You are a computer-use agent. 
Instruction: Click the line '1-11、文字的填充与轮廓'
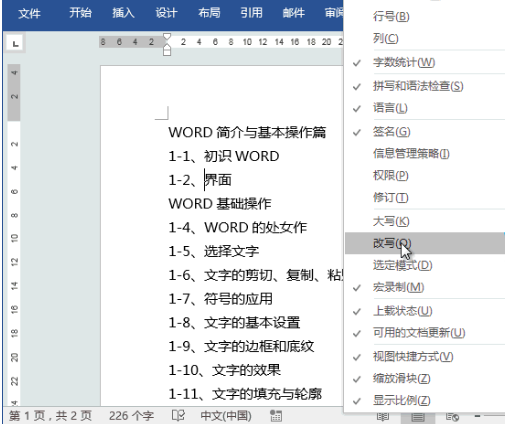[x=245, y=394]
